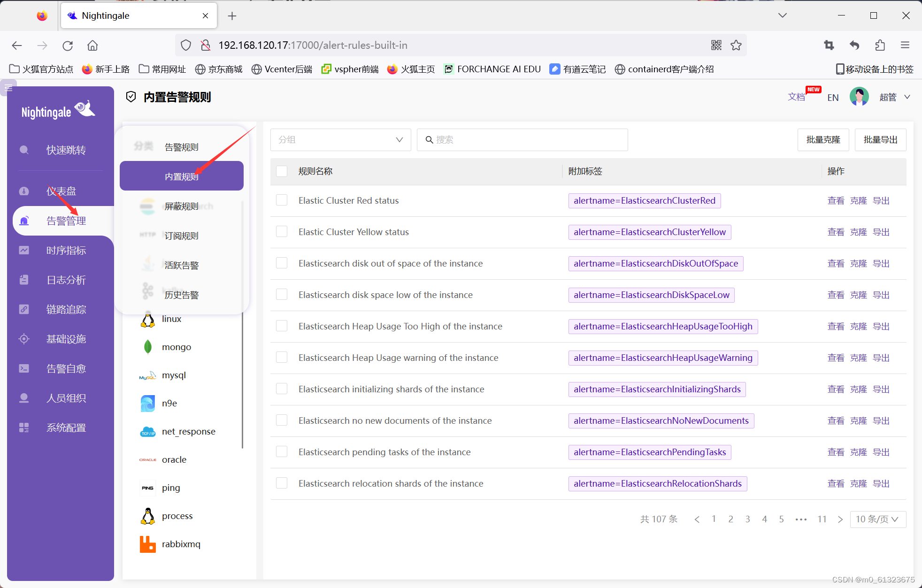Open the QR code icon in address bar

pos(716,45)
